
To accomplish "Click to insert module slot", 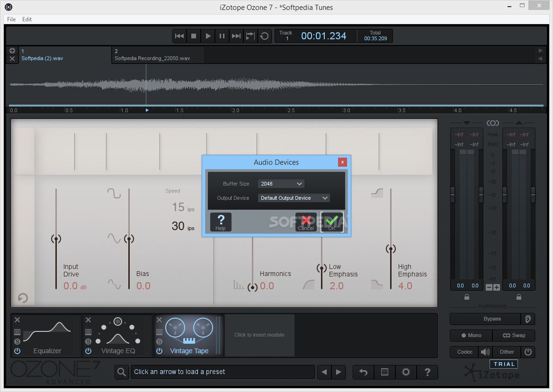I will 259,335.
